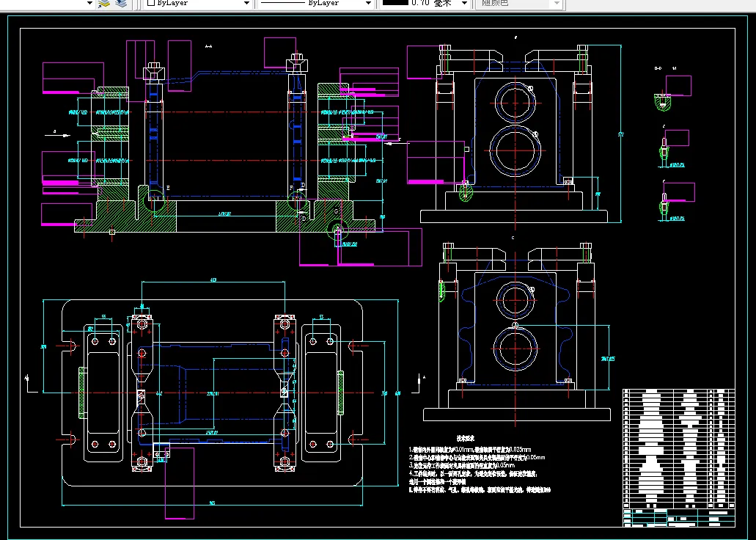Click the green hatched D-D section detail

pyautogui.click(x=664, y=102)
